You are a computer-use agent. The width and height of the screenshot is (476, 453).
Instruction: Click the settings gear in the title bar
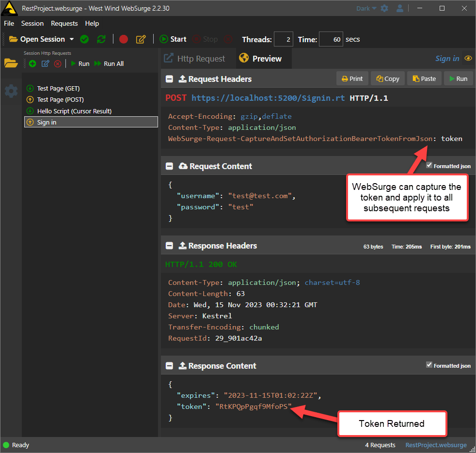(x=384, y=8)
